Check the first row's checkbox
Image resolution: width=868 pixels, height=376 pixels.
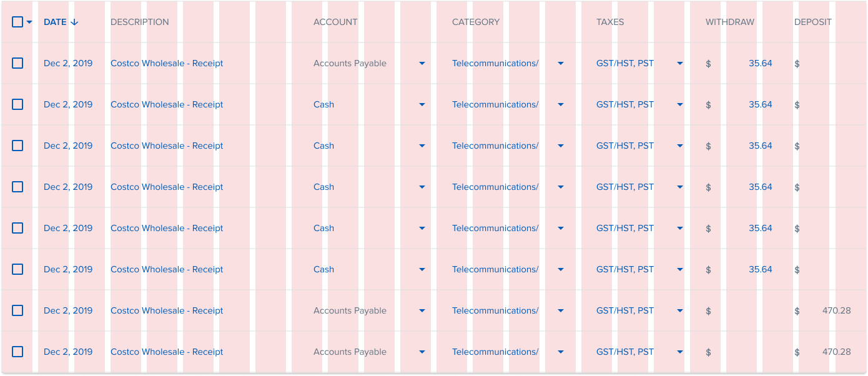pyautogui.click(x=17, y=63)
